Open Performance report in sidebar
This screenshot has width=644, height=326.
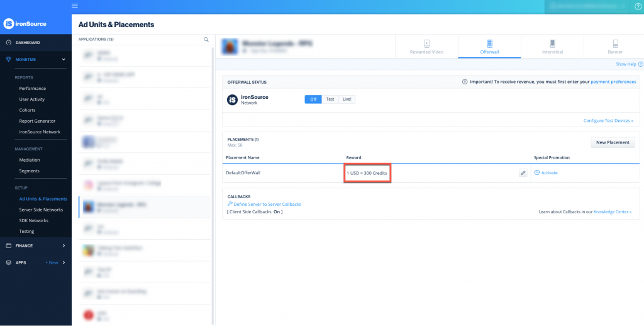(33, 88)
